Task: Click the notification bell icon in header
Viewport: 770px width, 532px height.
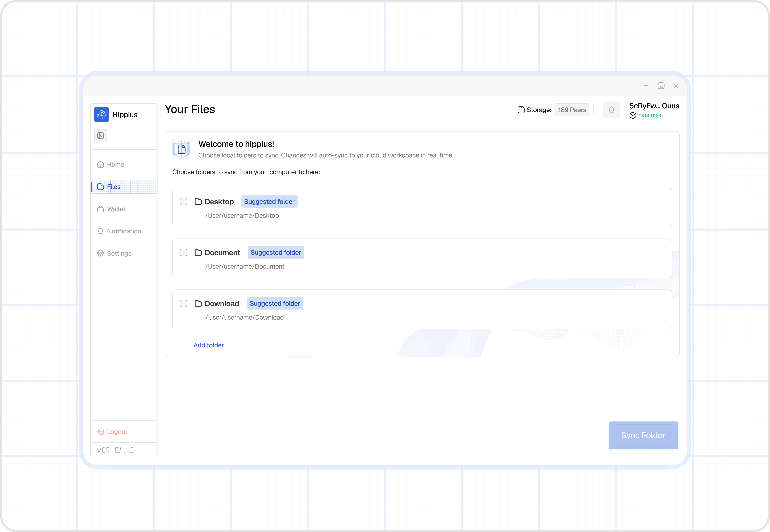Action: pos(611,110)
